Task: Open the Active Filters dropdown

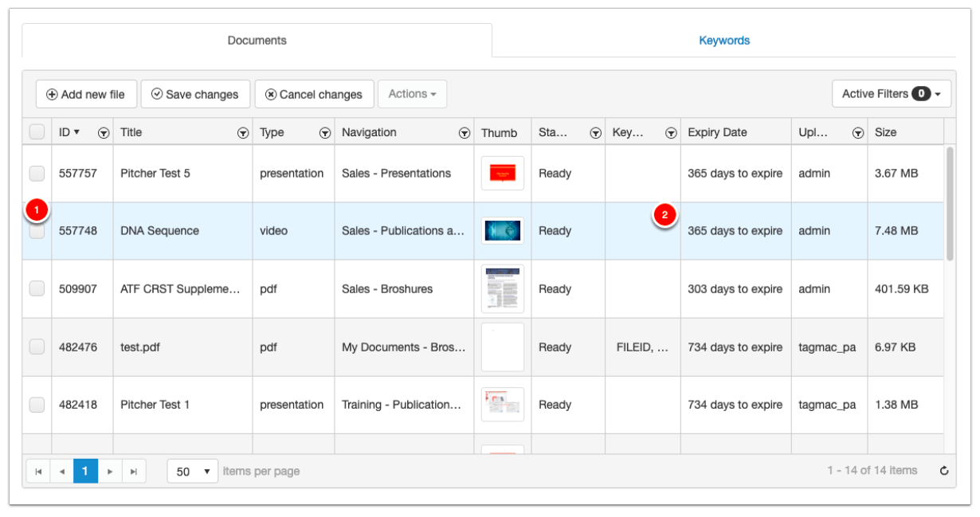Action: (891, 94)
